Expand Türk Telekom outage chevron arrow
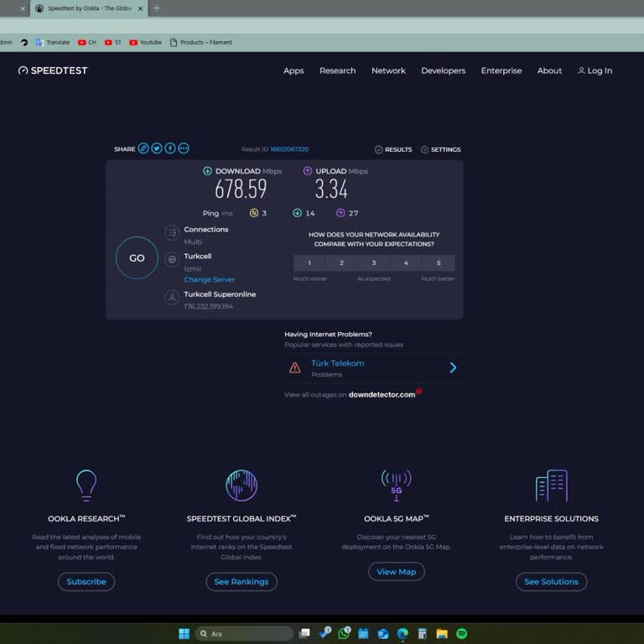The image size is (644, 644). (453, 367)
